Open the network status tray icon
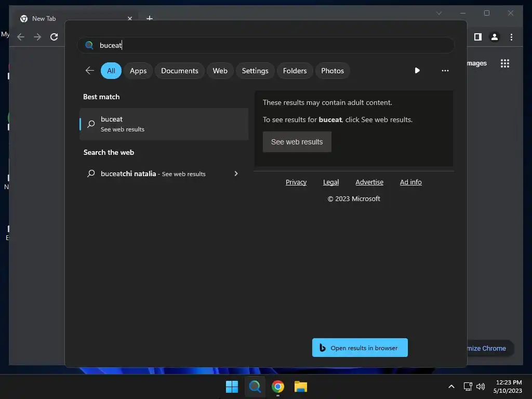The image size is (532, 399). tap(468, 387)
